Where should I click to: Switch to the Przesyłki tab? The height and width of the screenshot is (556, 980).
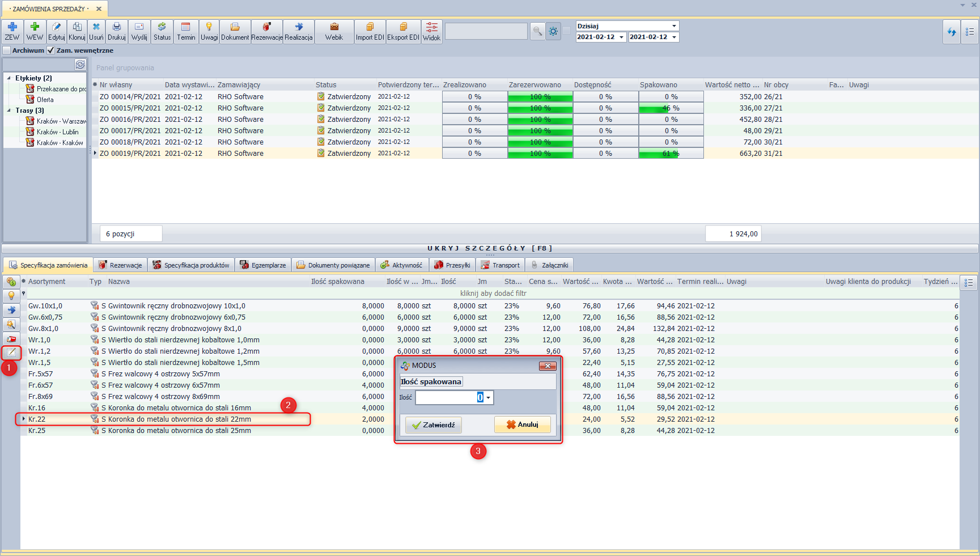452,265
